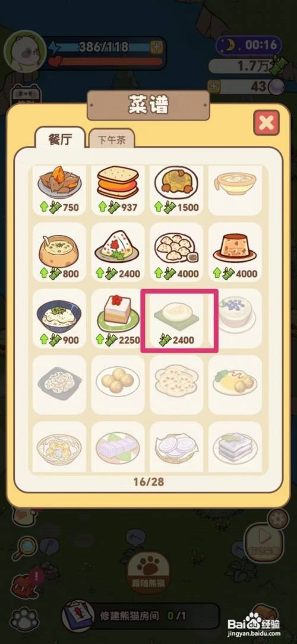297x644 pixels.
Task: Select the pudding dessert costing 4000
Action: click(235, 252)
